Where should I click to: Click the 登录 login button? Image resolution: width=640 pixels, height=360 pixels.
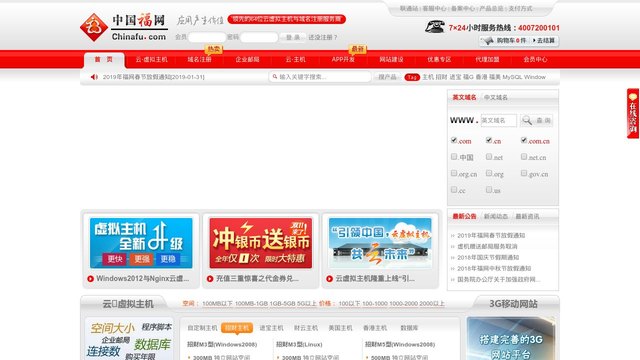pyautogui.click(x=293, y=37)
